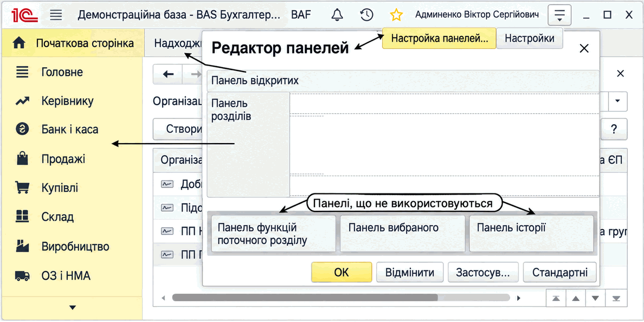Click OK in panel editor
Screen dimensions: 644x322
coord(342,273)
